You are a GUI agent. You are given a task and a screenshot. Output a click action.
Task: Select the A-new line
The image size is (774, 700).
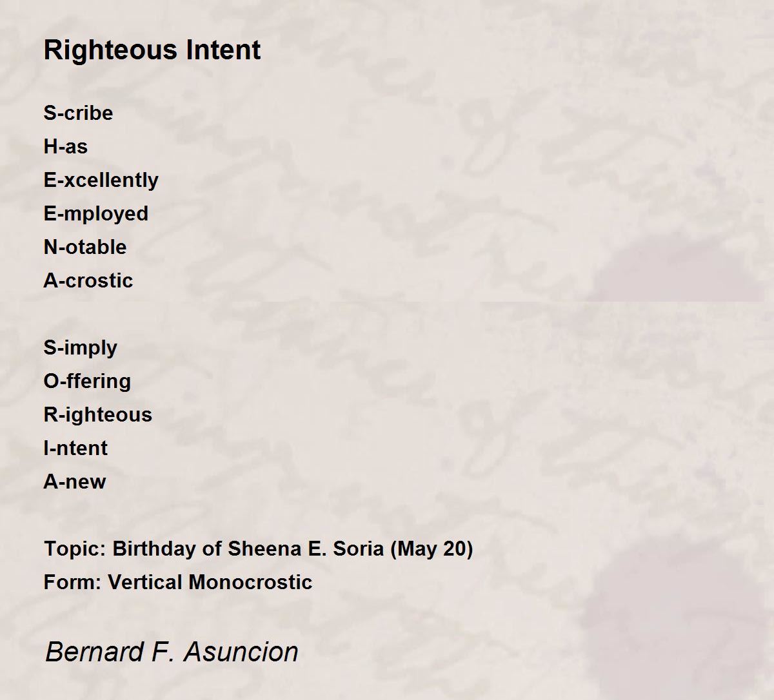tap(74, 482)
